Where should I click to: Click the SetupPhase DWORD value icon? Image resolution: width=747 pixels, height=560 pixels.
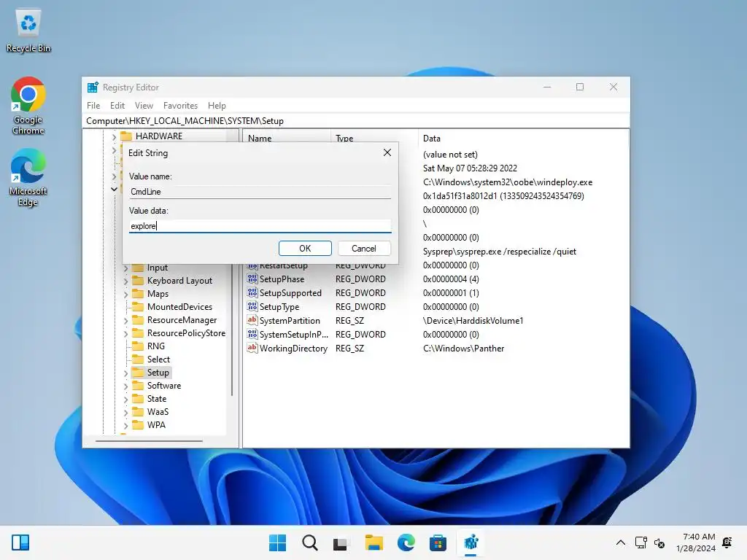click(252, 279)
